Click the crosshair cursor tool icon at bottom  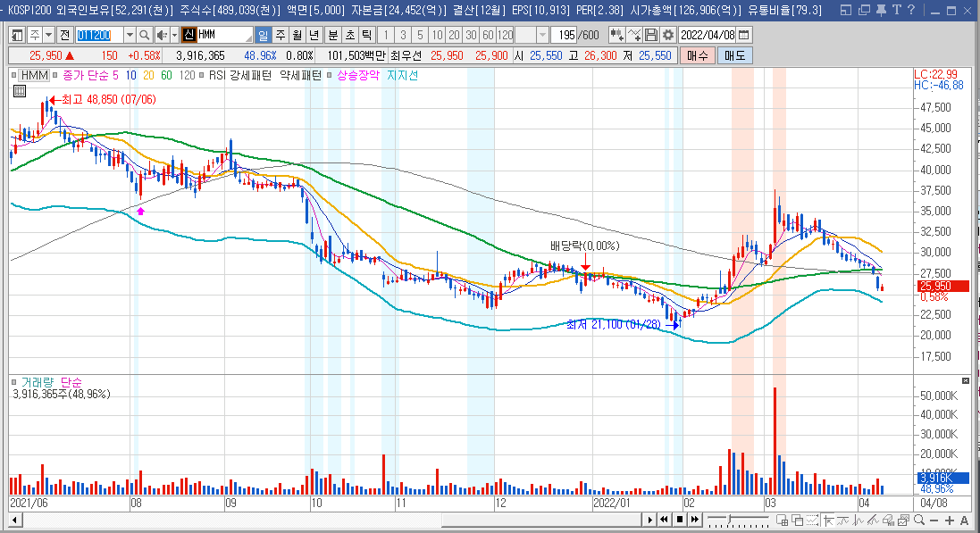tap(829, 520)
